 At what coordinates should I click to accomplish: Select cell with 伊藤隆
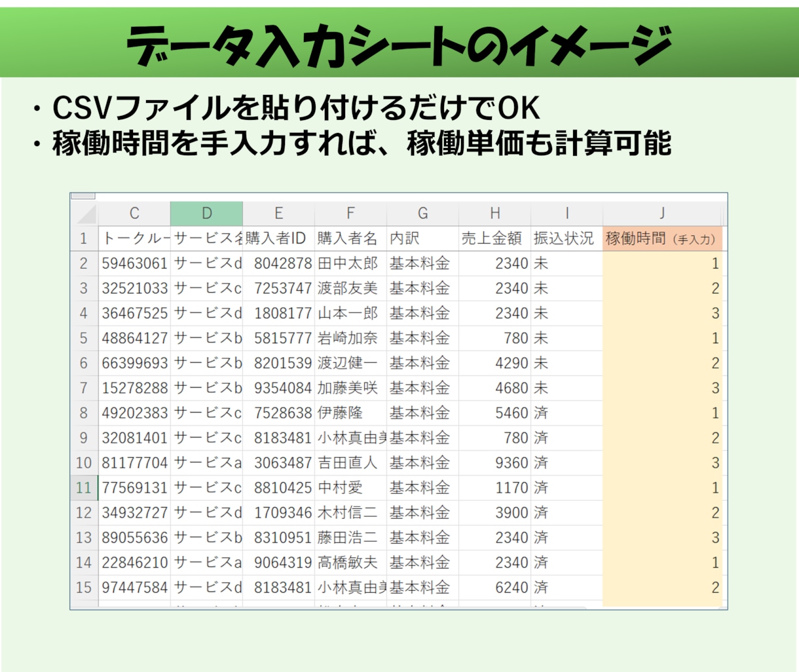click(350, 413)
